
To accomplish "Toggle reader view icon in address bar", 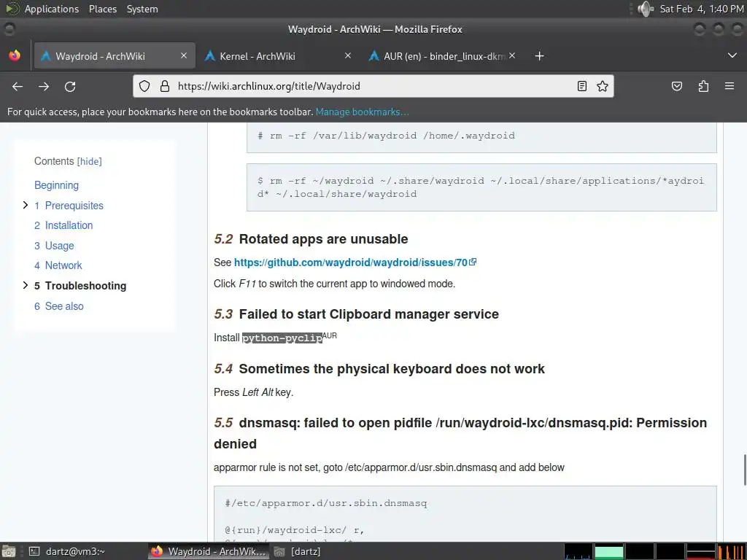I will click(x=581, y=86).
